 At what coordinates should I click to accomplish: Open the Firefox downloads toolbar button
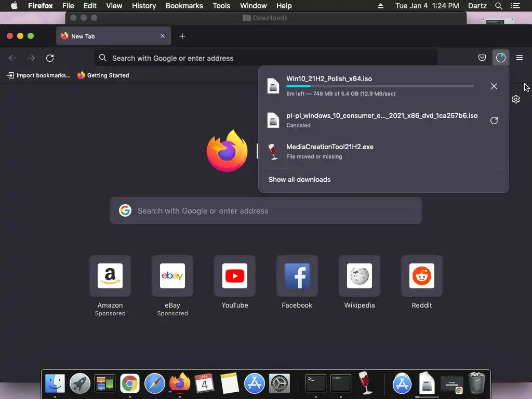point(500,58)
